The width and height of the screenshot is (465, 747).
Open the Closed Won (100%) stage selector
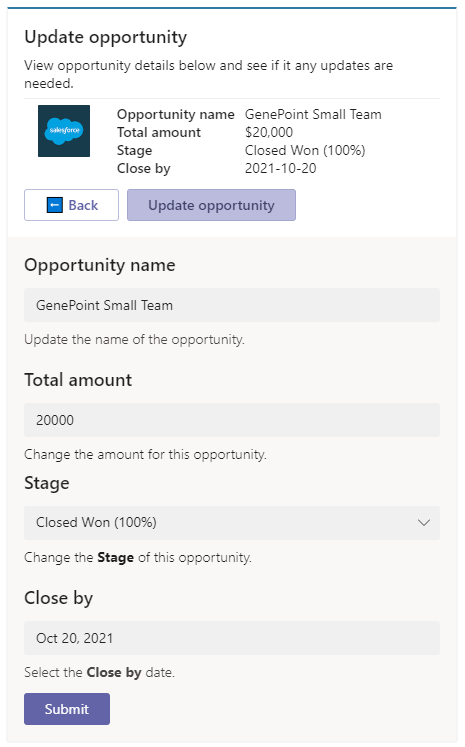coord(232,523)
